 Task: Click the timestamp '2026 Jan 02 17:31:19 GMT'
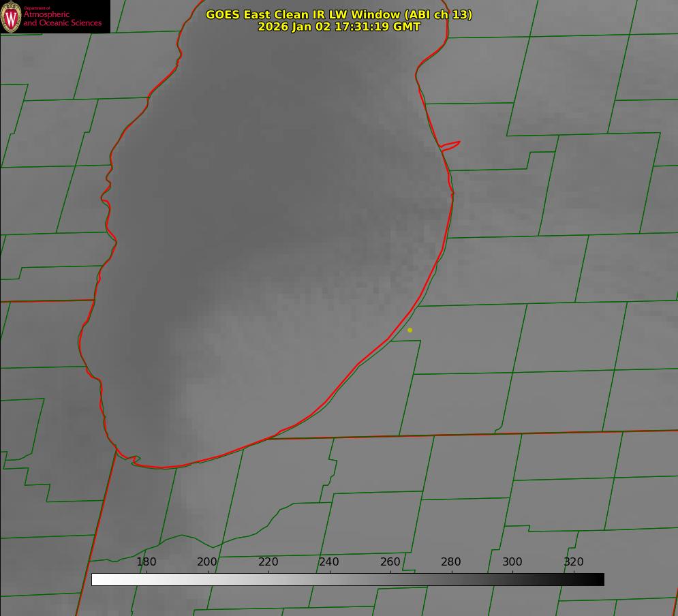(339, 27)
